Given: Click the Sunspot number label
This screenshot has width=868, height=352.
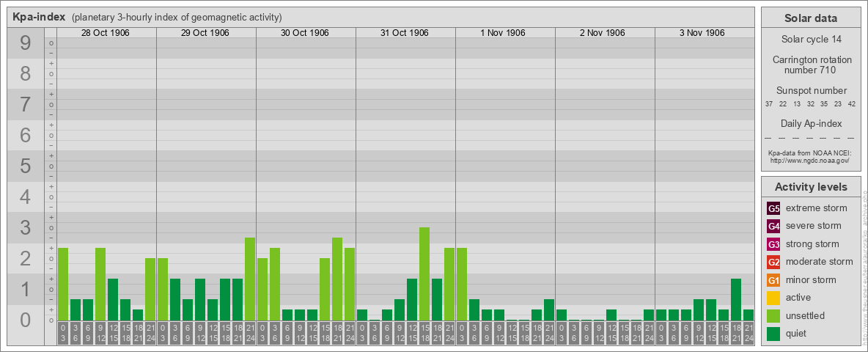Looking at the screenshot, I should 811,91.
